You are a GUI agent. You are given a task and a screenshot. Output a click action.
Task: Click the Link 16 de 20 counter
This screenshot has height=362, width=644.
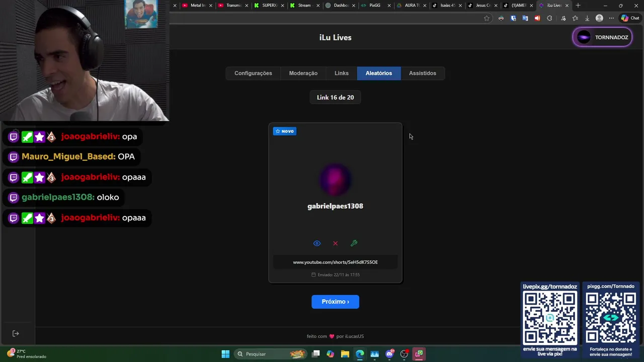[336, 98]
